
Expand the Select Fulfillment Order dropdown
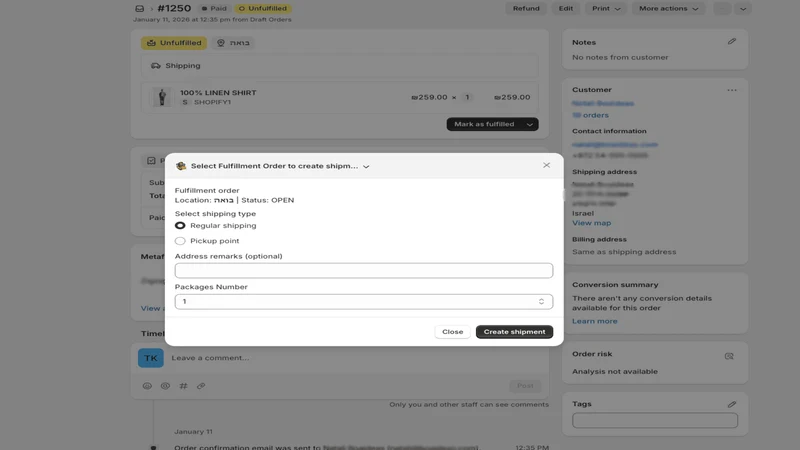366,166
